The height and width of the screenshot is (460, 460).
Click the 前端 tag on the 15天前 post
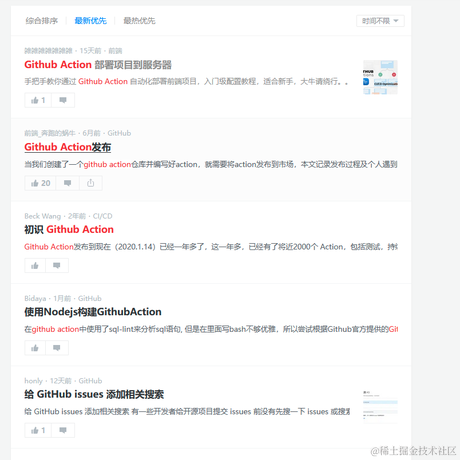115,51
